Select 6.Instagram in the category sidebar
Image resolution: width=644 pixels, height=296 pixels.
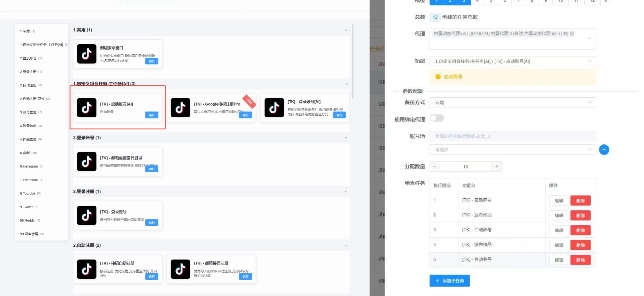(x=29, y=166)
